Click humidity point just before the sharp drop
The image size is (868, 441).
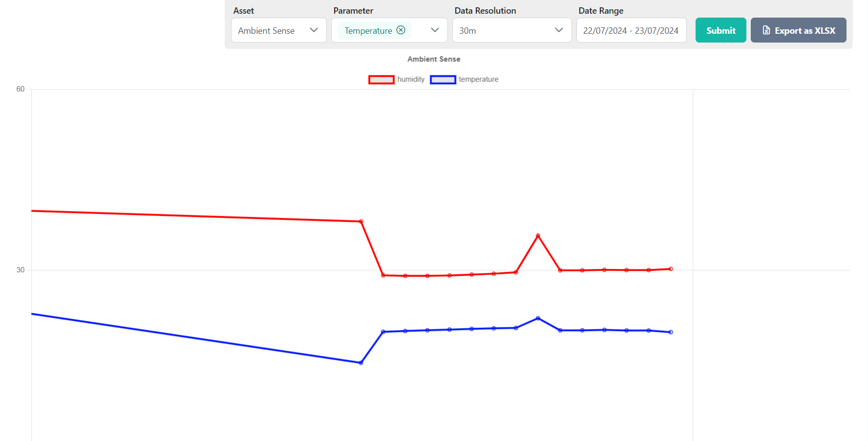pyautogui.click(x=361, y=221)
